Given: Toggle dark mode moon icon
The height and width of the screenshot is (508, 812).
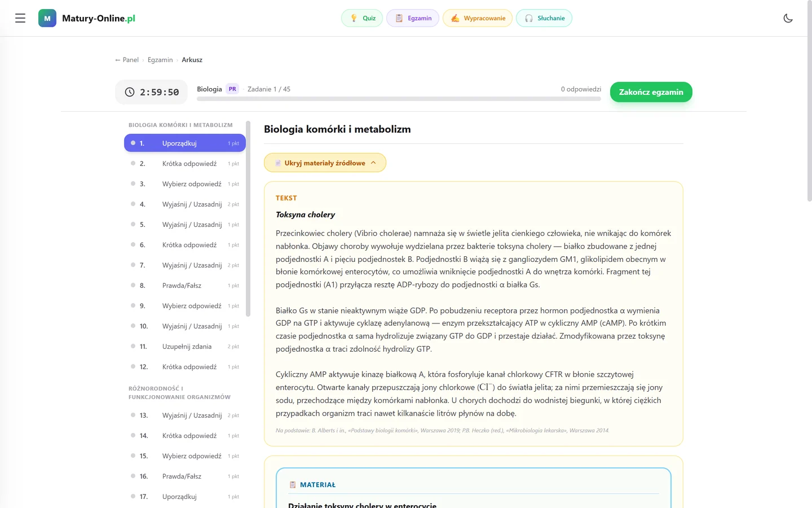Looking at the screenshot, I should click(788, 18).
